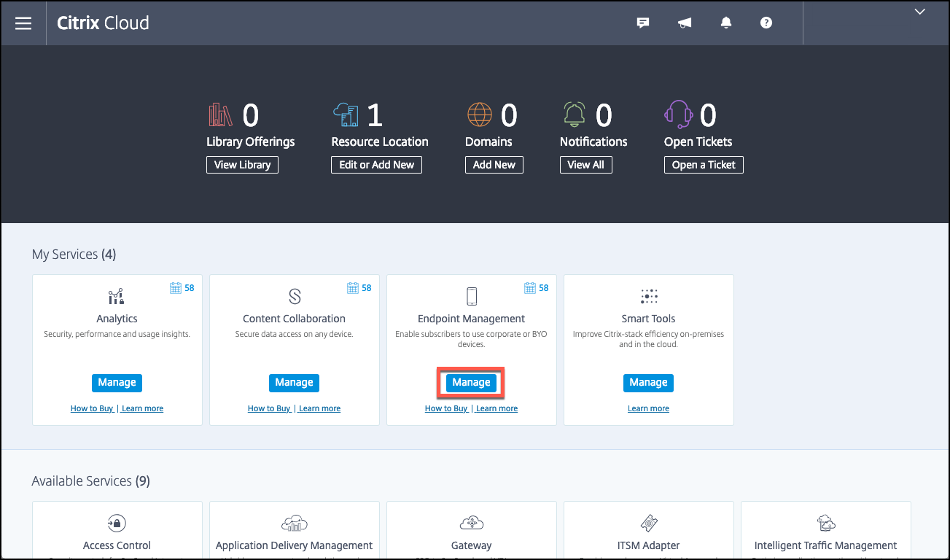Viewport: 950px width, 560px height.
Task: Click the Analytics card title
Action: tap(117, 319)
